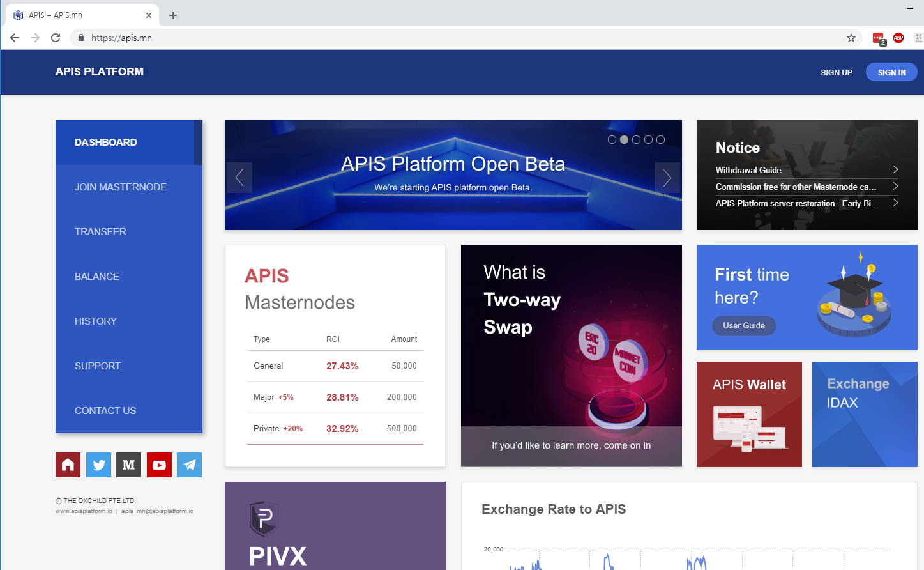The width and height of the screenshot is (924, 570).
Task: Click the Private +20% masternode row
Action: (x=335, y=429)
